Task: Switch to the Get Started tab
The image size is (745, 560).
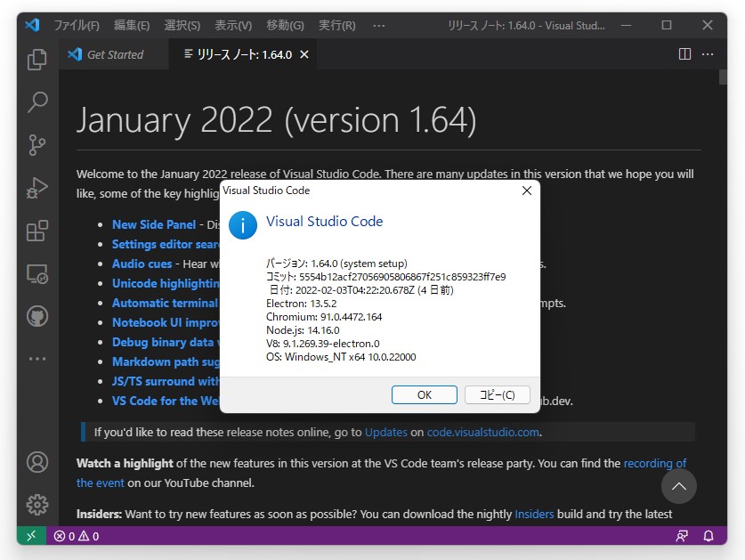Action: 110,53
